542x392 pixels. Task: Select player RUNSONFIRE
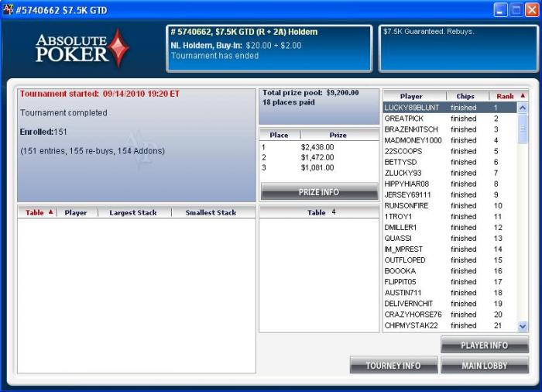(x=450, y=205)
